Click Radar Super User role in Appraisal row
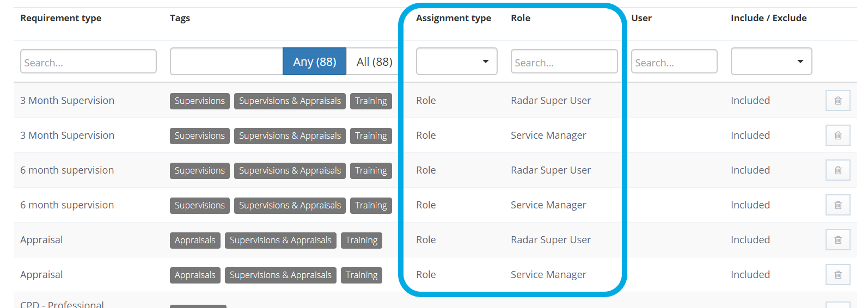 coord(551,240)
